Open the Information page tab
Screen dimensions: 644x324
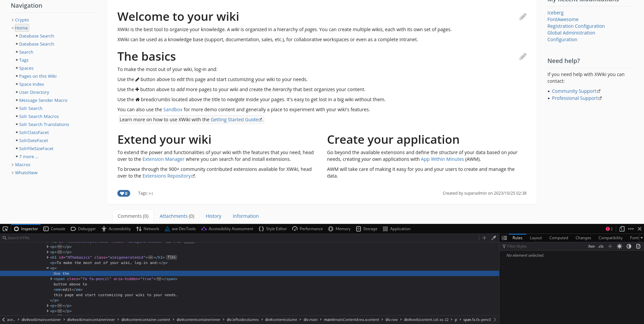246,216
